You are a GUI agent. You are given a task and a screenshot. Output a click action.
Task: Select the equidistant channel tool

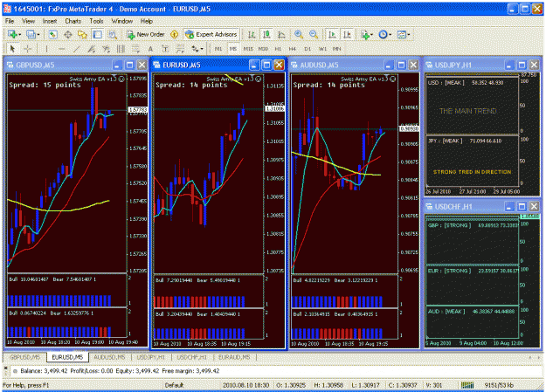(x=91, y=49)
